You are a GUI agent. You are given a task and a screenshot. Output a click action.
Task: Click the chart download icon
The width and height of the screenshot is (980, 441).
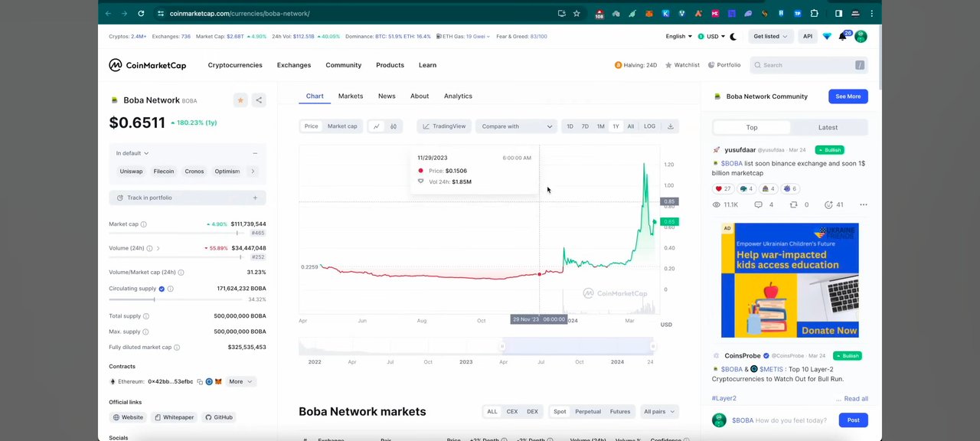(x=670, y=126)
